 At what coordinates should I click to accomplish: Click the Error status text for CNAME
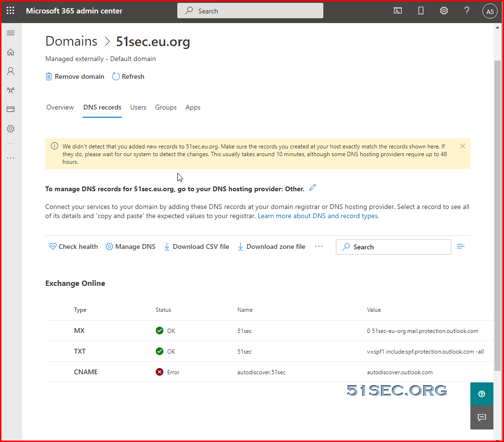[x=173, y=372]
